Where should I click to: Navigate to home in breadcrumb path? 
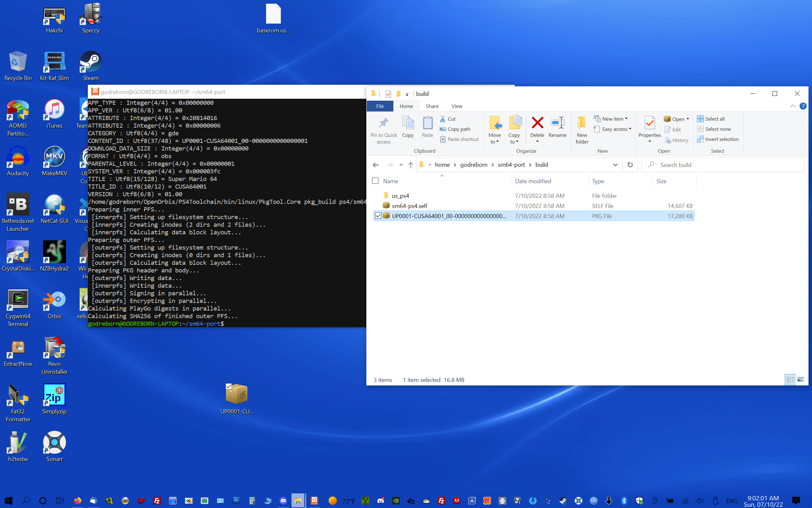click(x=442, y=165)
